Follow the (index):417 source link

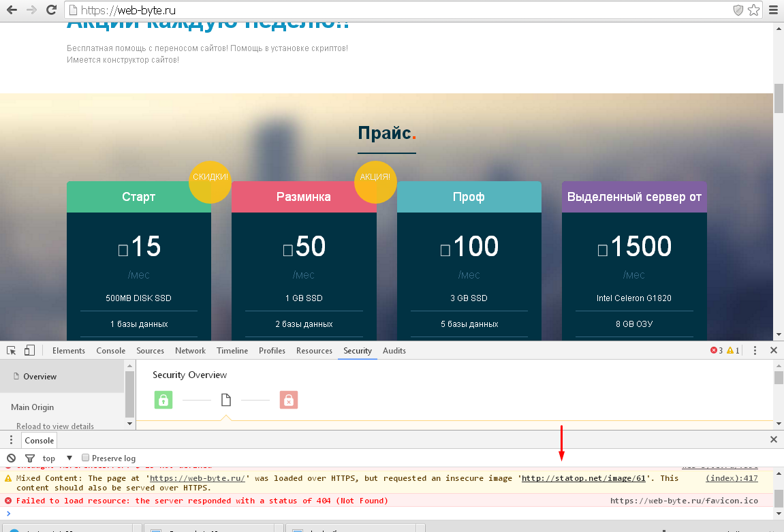pyautogui.click(x=732, y=478)
